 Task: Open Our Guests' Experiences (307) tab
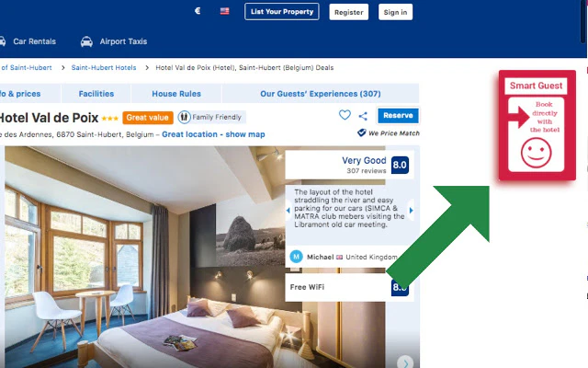(321, 94)
